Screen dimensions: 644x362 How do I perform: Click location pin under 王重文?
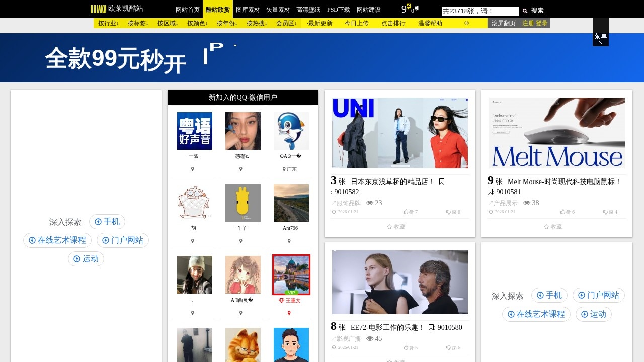tap(289, 313)
